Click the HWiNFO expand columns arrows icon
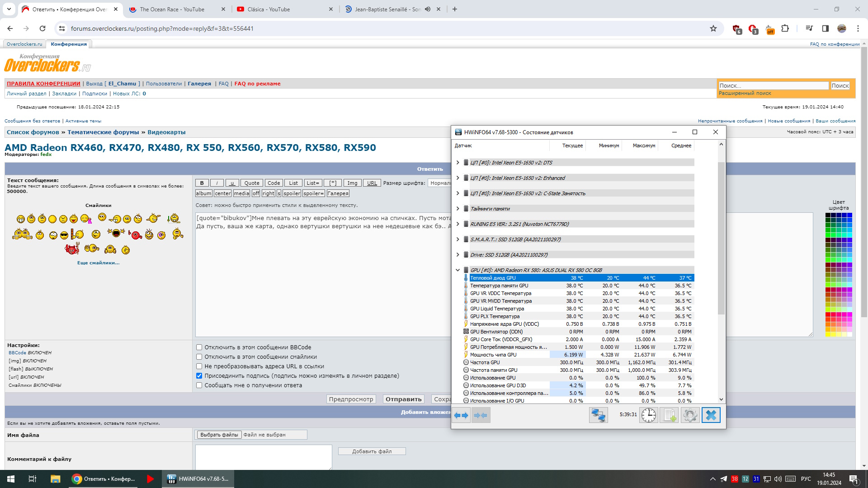The width and height of the screenshot is (868, 488). (461, 415)
